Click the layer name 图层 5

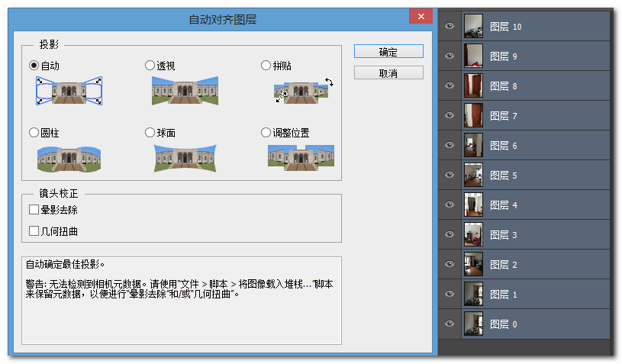point(504,176)
